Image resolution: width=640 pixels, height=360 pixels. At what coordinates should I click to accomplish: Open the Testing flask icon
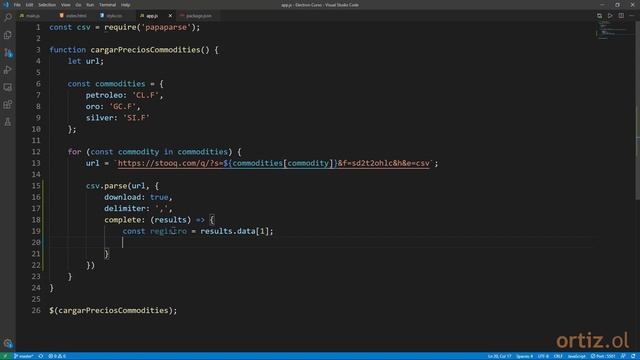click(x=8, y=122)
